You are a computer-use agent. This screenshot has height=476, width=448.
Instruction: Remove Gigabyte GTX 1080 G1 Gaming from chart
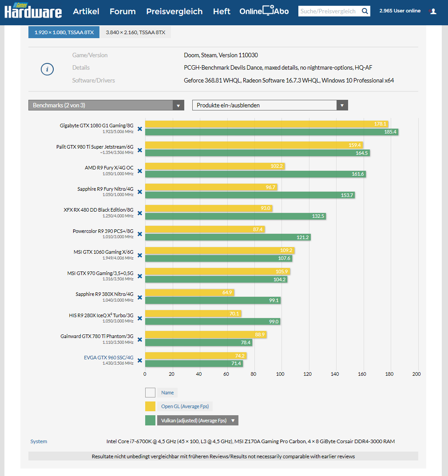140,129
